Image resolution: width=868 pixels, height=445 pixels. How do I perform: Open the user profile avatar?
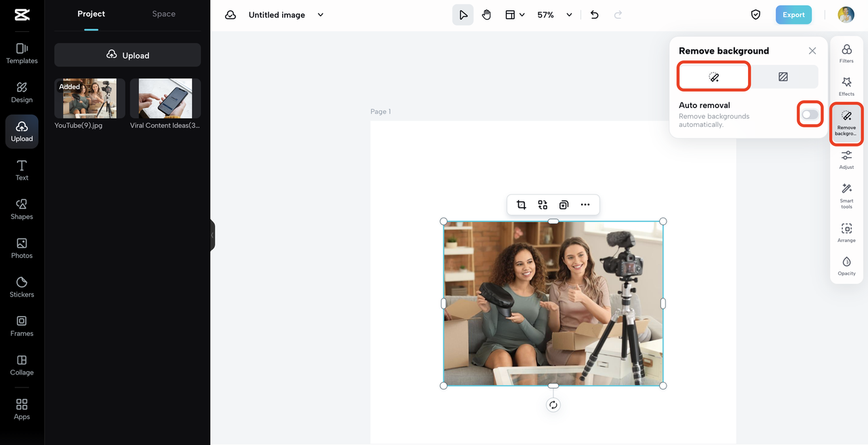click(x=846, y=15)
